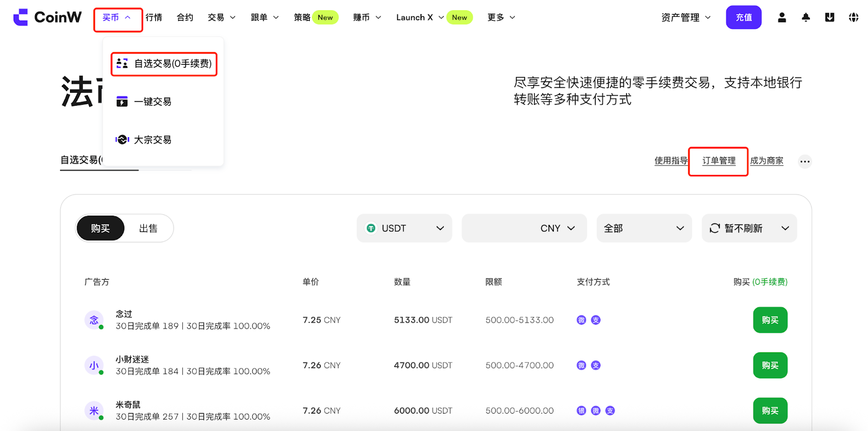The width and height of the screenshot is (868, 431).
Task: Open the 行情 market menu
Action: (x=154, y=17)
